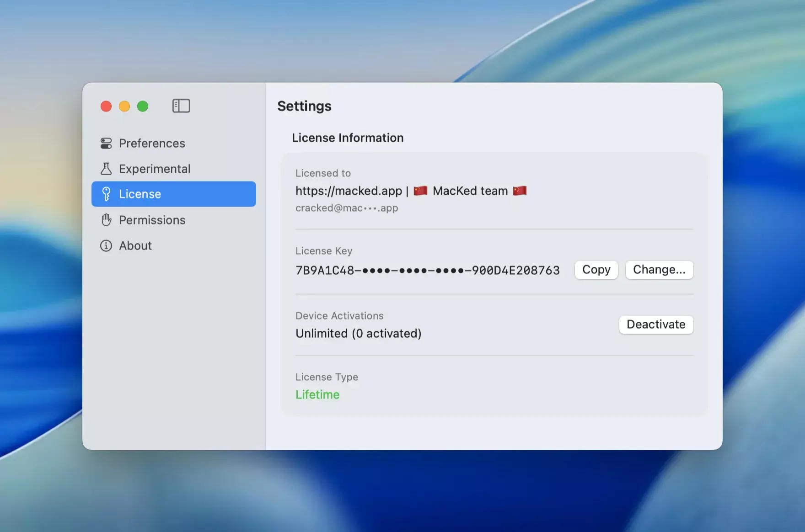Click the Experimental flask icon
Viewport: 805px width, 532px height.
106,169
